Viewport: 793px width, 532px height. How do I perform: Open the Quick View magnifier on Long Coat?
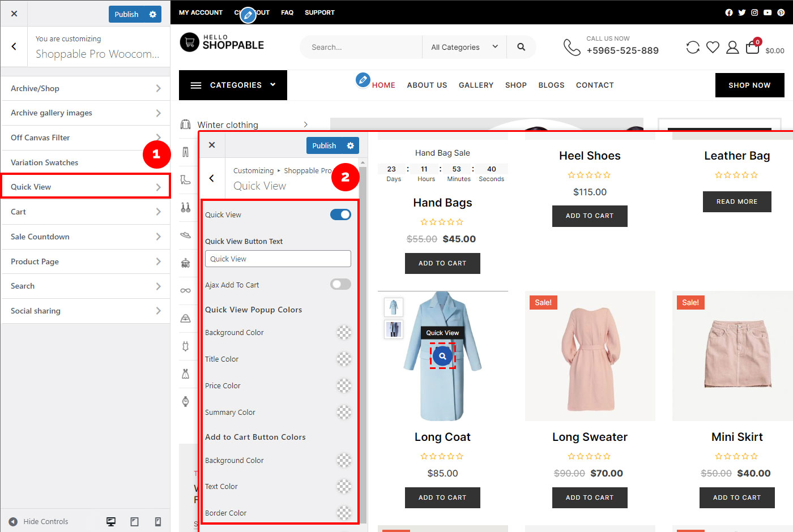[x=442, y=355]
